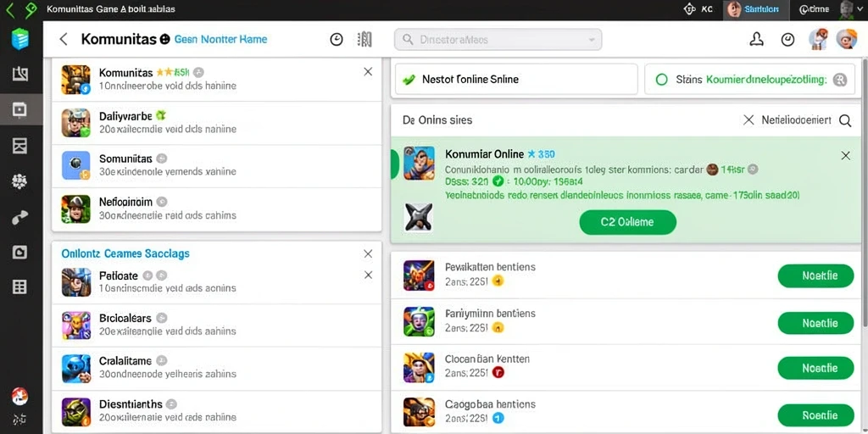
Task: Click the green checkmark by Nestot Tonline Snline
Action: click(x=409, y=79)
